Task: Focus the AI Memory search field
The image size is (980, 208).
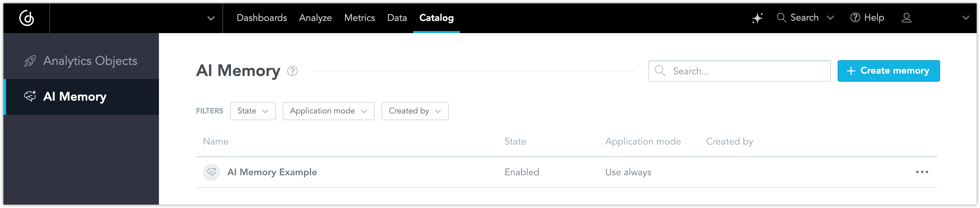Action: (746, 71)
